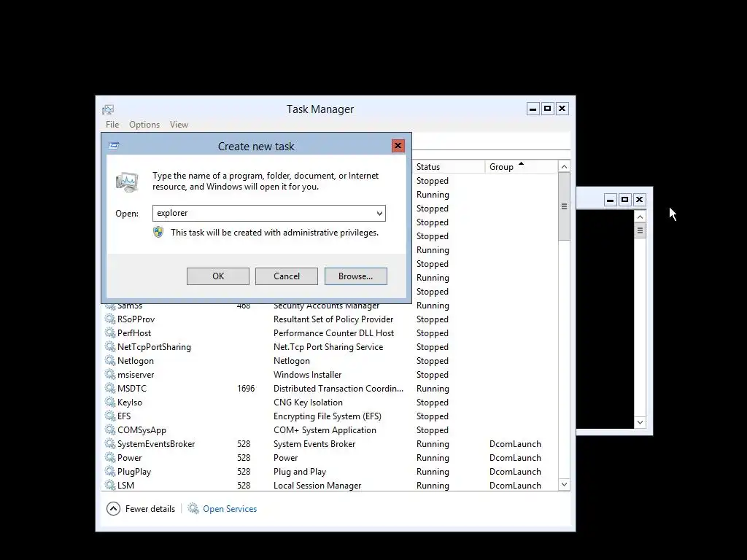
Task: Minimize the background window on the right
Action: pyautogui.click(x=611, y=200)
